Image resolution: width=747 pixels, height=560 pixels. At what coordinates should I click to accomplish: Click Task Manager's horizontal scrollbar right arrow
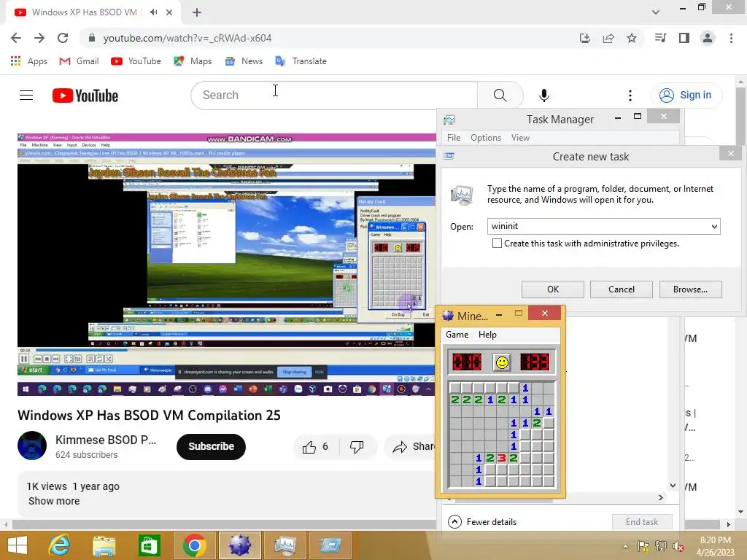click(x=660, y=497)
